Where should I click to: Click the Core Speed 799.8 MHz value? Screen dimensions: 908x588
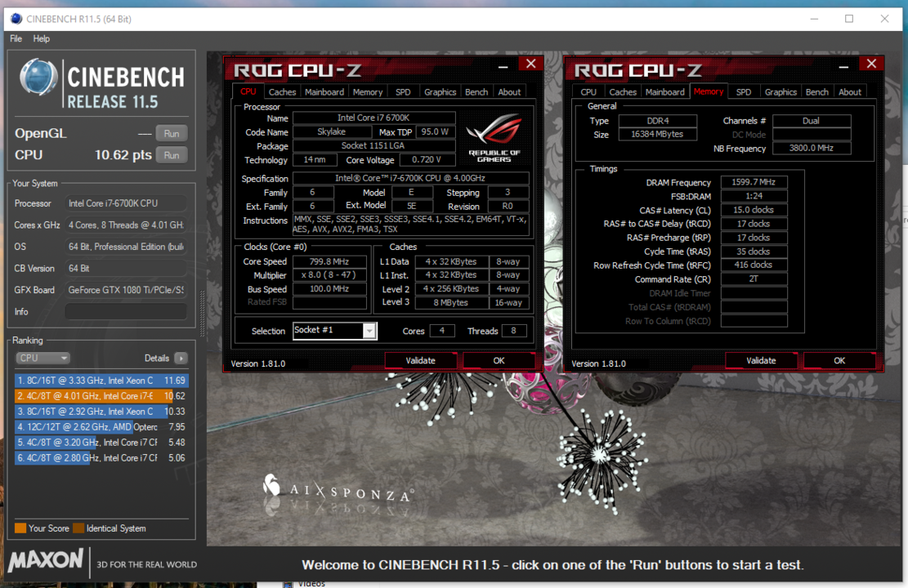click(x=329, y=261)
